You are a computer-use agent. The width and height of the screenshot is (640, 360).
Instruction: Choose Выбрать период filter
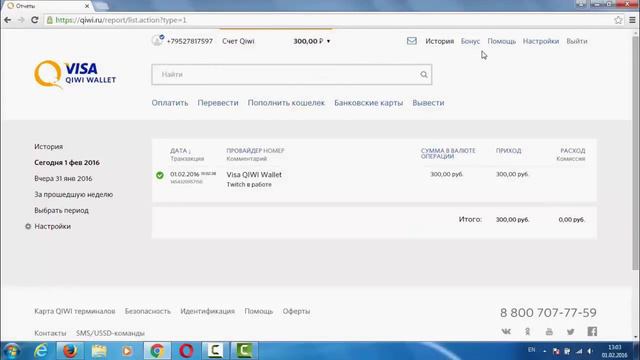(x=61, y=210)
